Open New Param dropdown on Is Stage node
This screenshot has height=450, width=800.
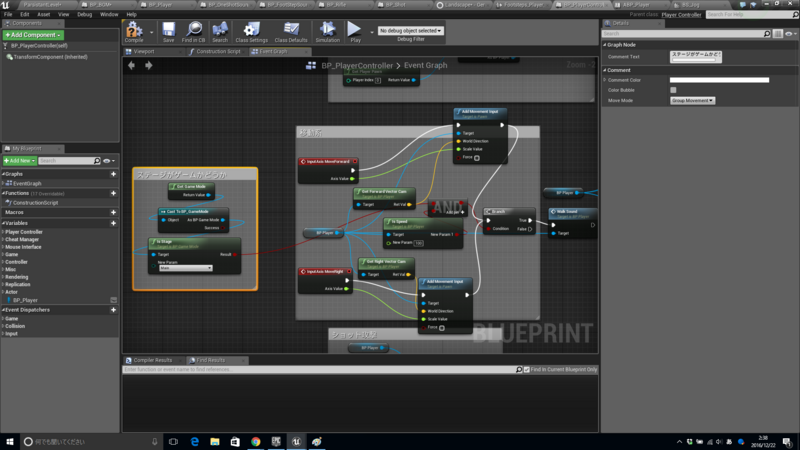(185, 268)
